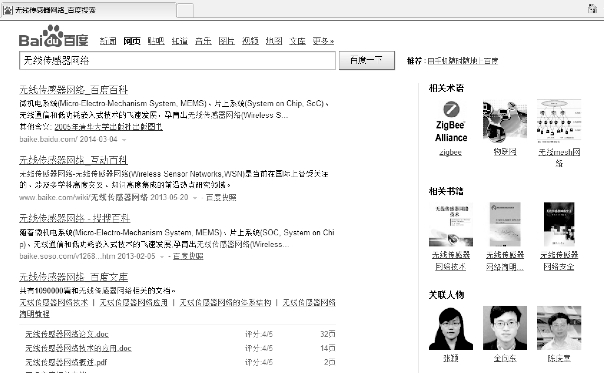Open the 无线传感器网络_百度百科 result link

pos(73,90)
